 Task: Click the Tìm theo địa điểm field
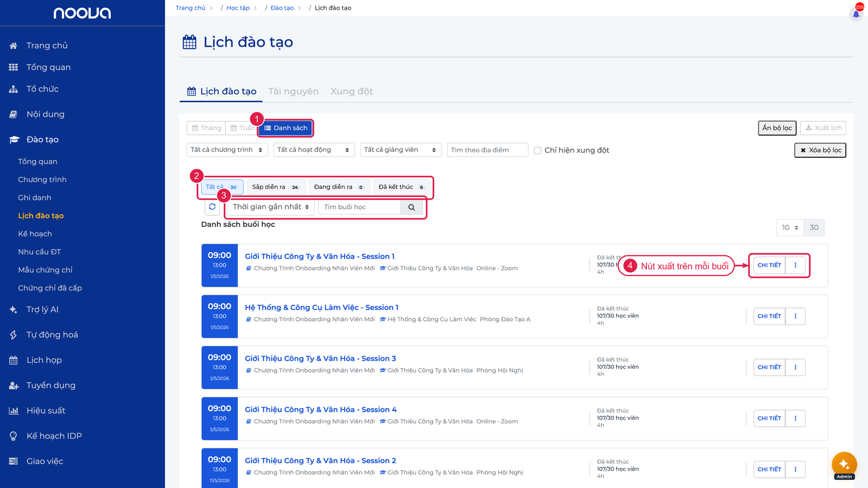[488, 150]
